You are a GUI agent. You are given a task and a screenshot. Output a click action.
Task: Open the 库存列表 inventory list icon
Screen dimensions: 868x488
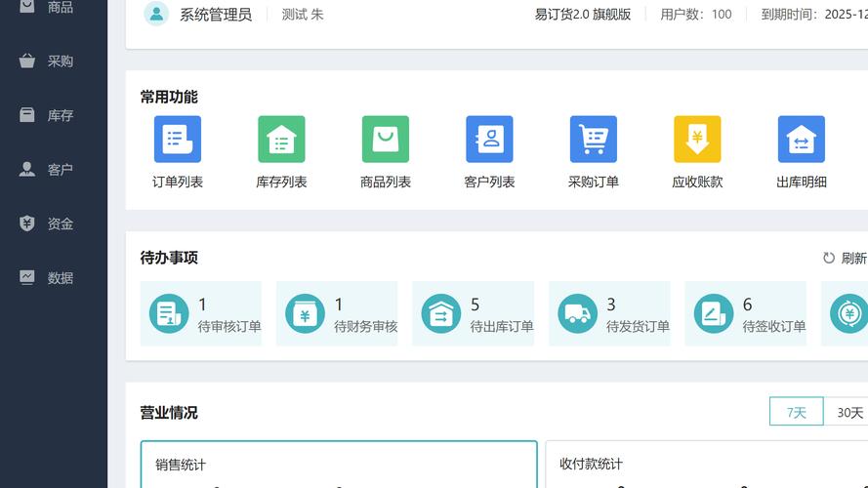[281, 140]
